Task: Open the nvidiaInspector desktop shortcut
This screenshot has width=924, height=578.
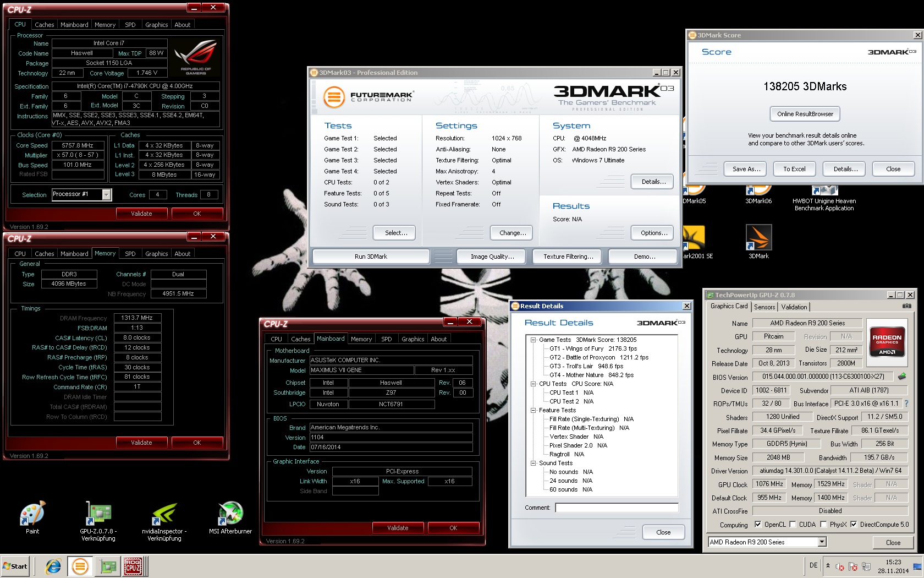Action: [164, 521]
